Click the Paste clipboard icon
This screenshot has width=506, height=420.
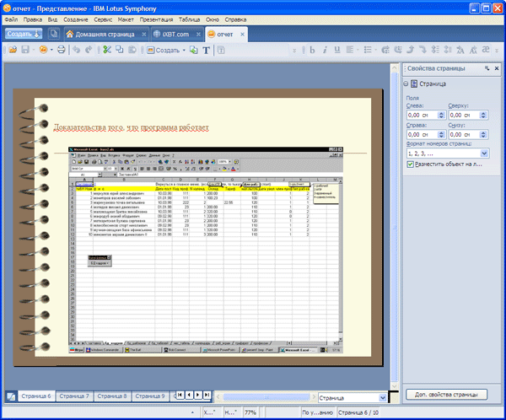[x=132, y=50]
